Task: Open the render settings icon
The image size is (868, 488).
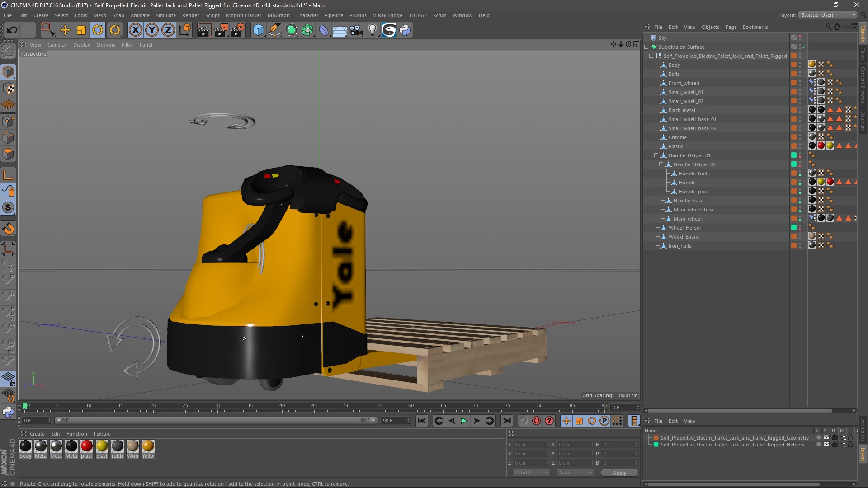Action: coord(238,30)
